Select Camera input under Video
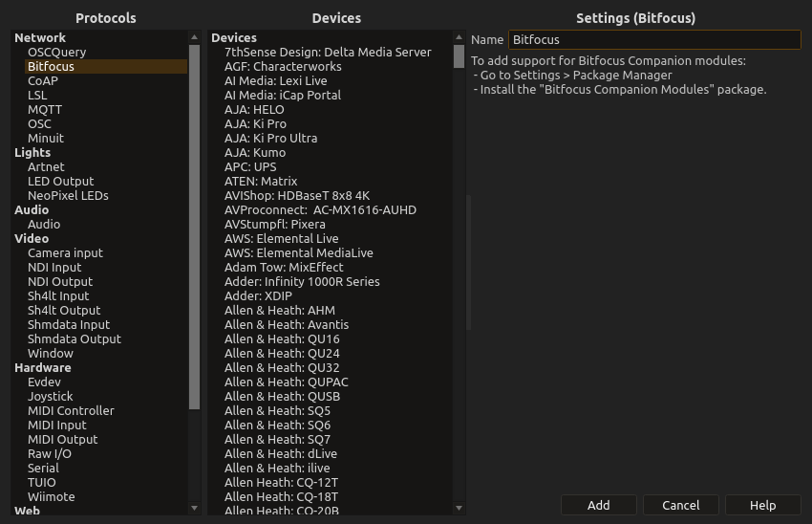Screen dimensions: 812x524 coord(65,252)
